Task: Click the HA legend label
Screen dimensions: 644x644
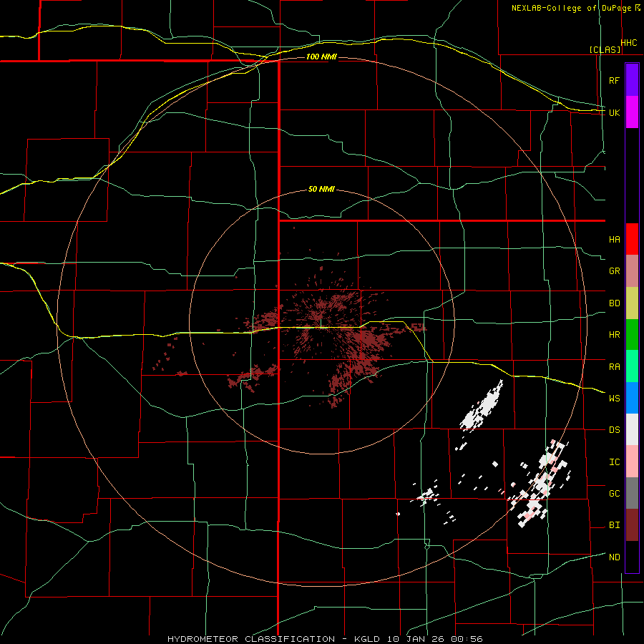Action: pos(614,240)
